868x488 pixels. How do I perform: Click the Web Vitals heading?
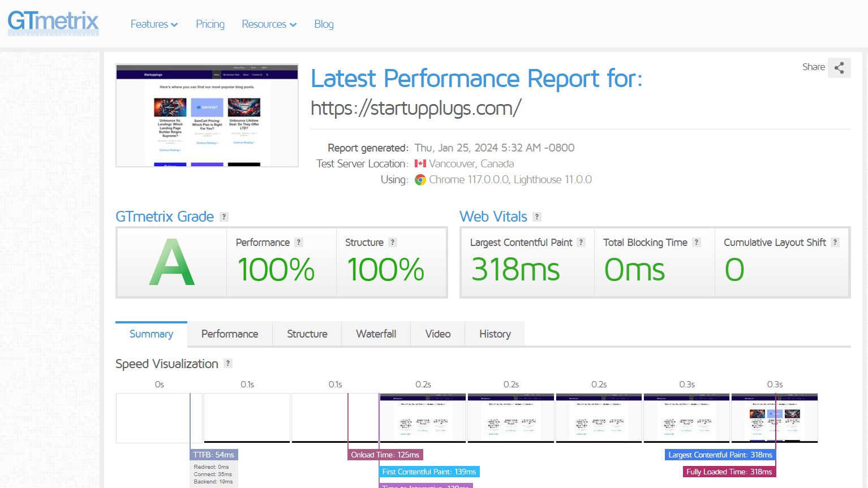coord(493,217)
